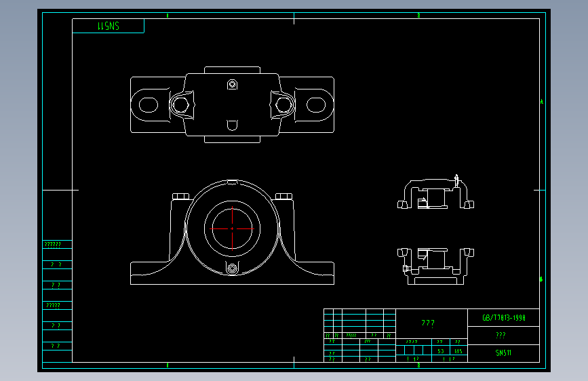Click the hexagonal grease fitting in the plan view
588x381 pixels.
tap(232, 84)
